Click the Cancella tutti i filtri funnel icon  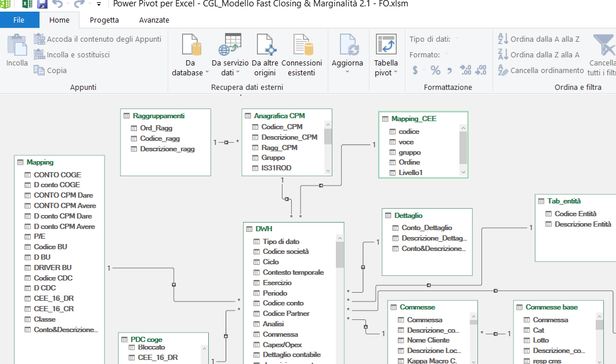[604, 45]
